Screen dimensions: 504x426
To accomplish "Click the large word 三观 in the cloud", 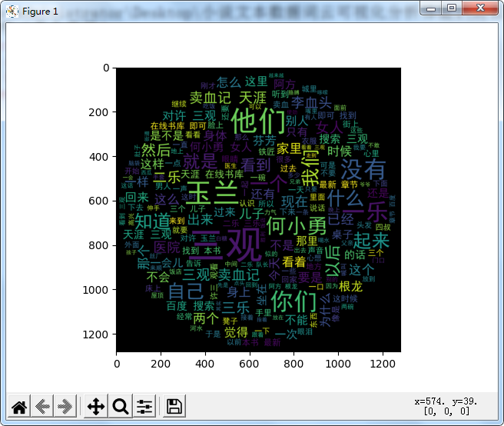I will tap(225, 246).
